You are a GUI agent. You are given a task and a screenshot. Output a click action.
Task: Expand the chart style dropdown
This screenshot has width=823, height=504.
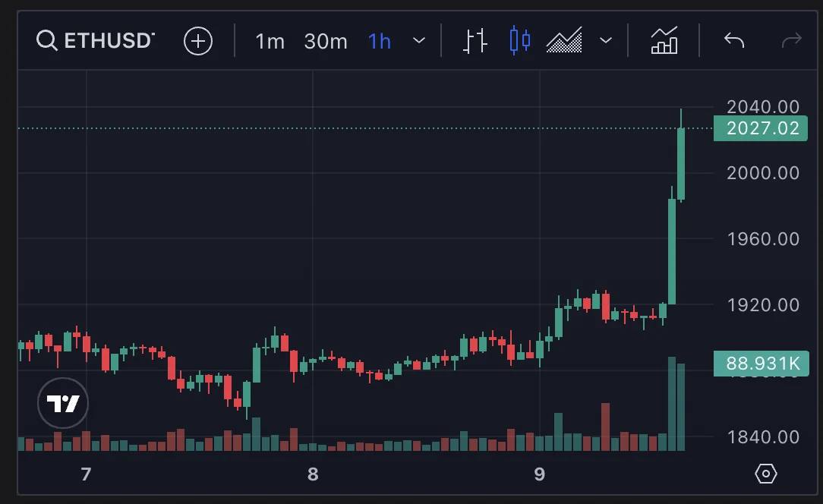tap(606, 40)
